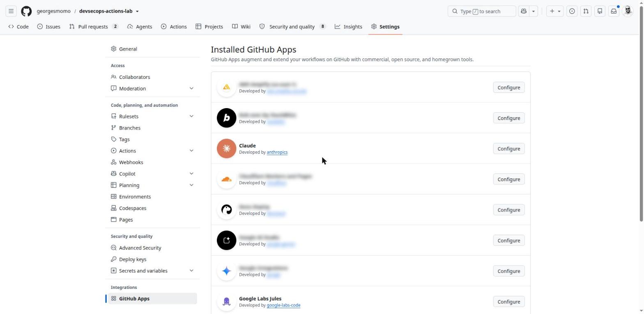Open Deploy keys settings
Viewport: 644px width, 314px height.
[x=152, y=259]
